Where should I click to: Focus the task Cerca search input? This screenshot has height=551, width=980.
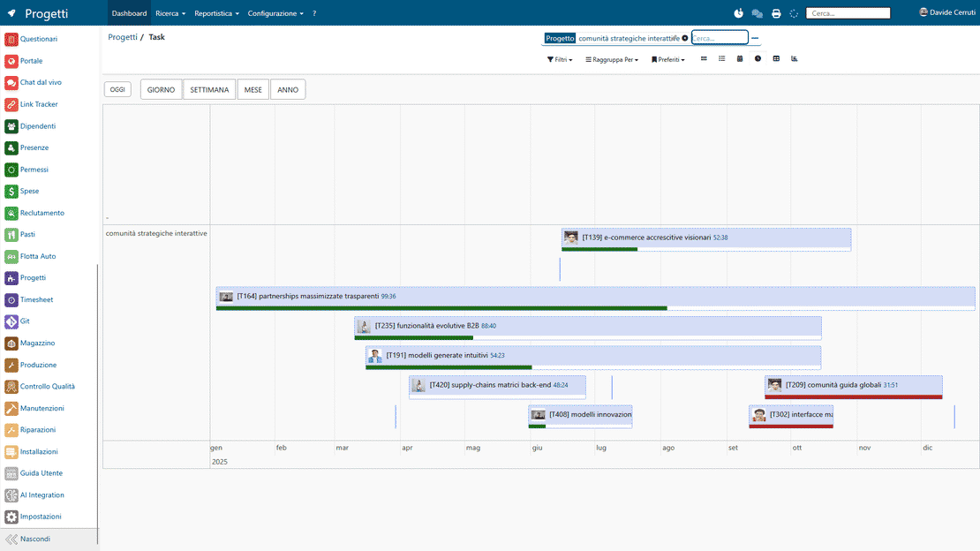click(x=720, y=38)
